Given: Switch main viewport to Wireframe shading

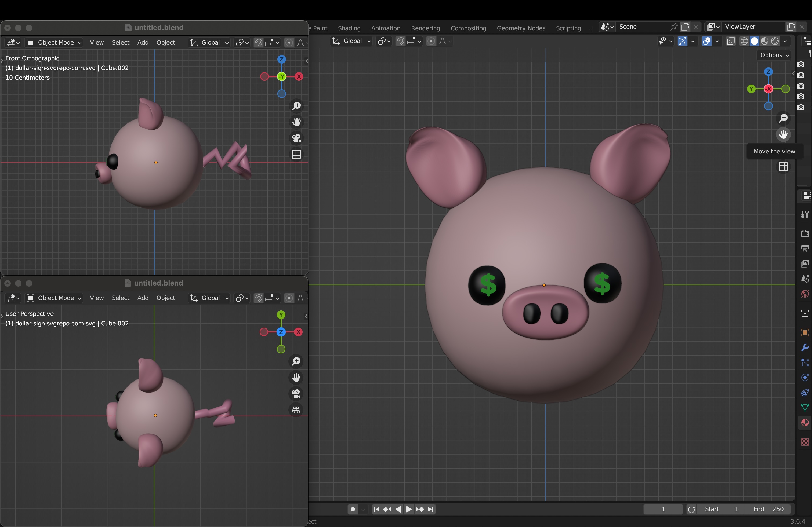Looking at the screenshot, I should (x=744, y=41).
